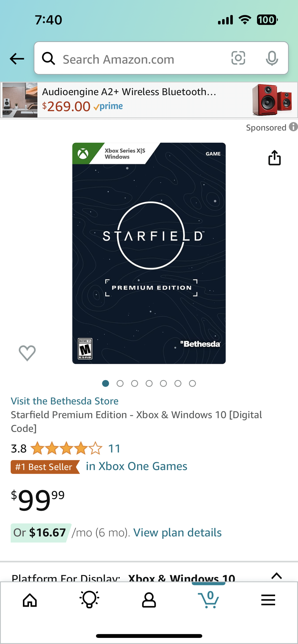This screenshot has height=644, width=298.
Task: Share this product via share icon
Action: (274, 158)
